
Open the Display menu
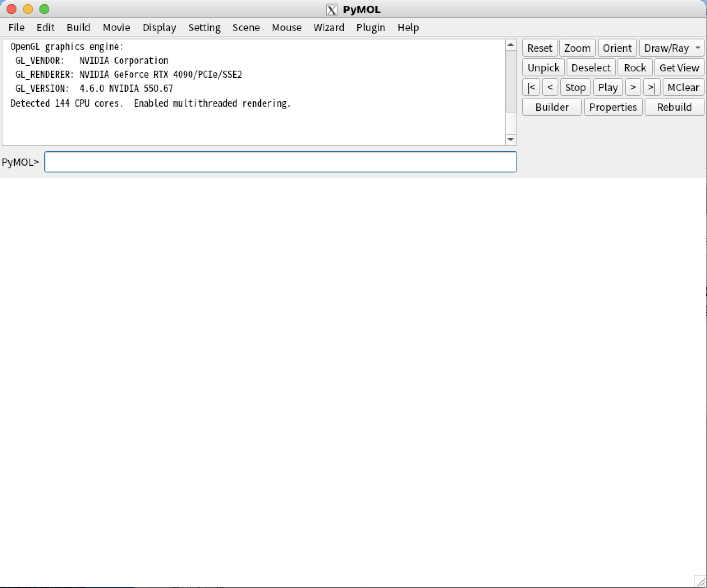point(159,28)
